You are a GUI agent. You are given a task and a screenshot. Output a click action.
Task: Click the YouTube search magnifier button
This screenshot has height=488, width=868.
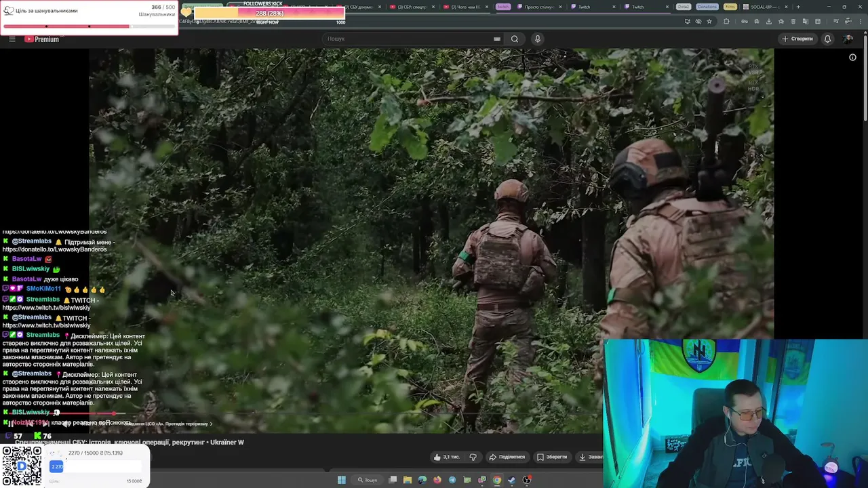click(515, 39)
